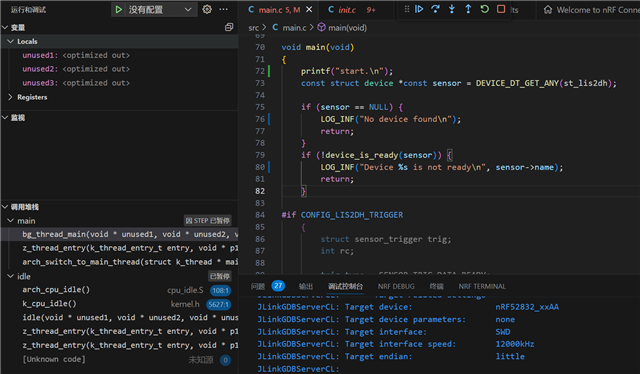
Task: Click 12000kHz value in debug console
Action: (514, 344)
